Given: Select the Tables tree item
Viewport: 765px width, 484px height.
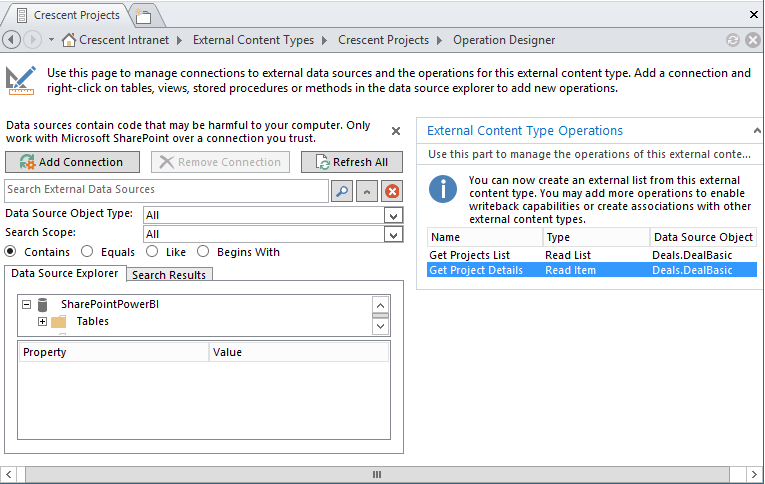Looking at the screenshot, I should point(93,322).
